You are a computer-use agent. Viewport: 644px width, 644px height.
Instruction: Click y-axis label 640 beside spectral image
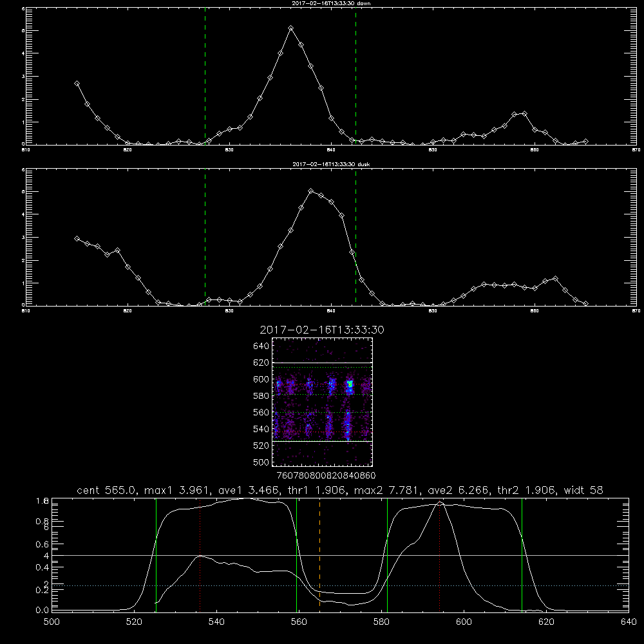[261, 346]
